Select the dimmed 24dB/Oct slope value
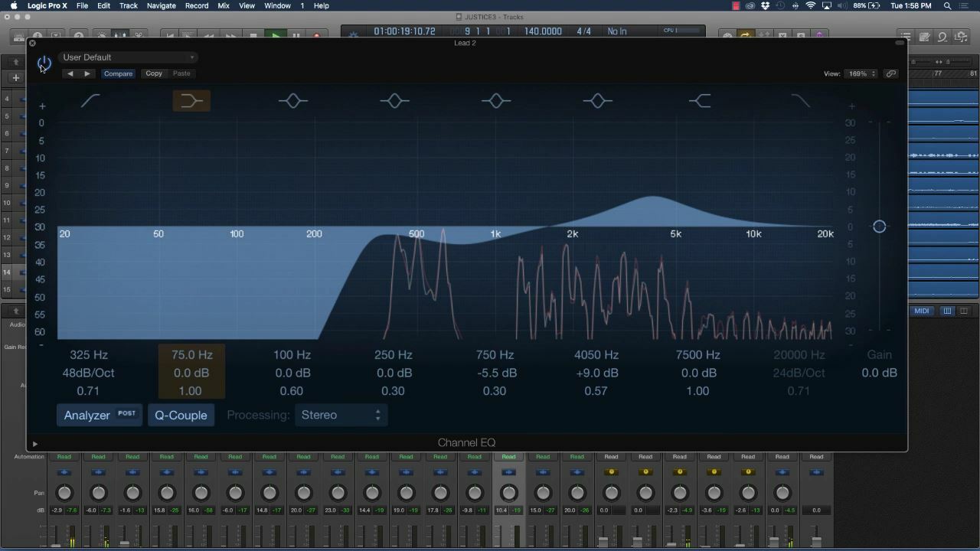The width and height of the screenshot is (980, 551). click(799, 373)
